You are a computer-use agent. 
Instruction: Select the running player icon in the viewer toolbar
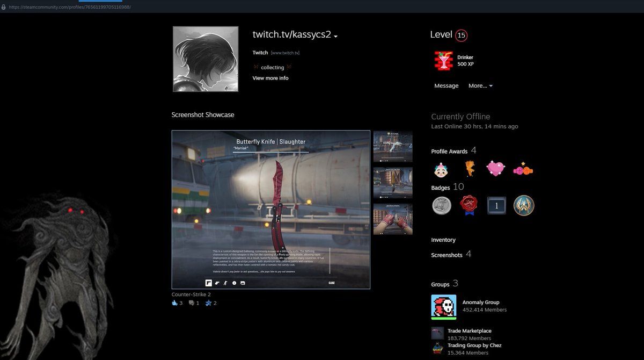[x=225, y=282]
